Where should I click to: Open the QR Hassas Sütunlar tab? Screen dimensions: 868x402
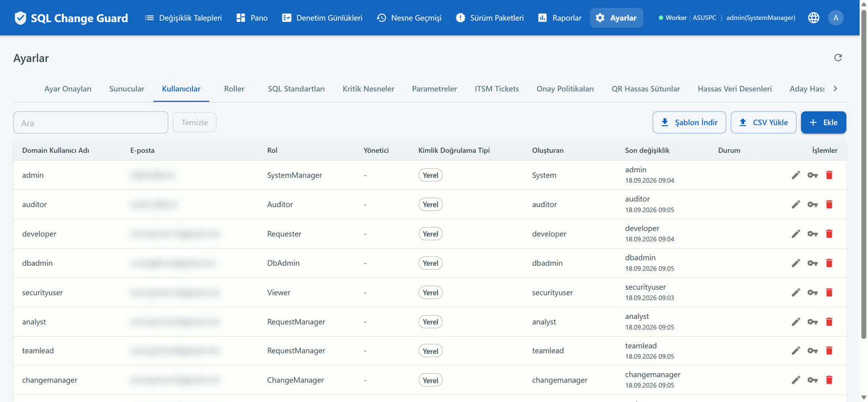646,89
